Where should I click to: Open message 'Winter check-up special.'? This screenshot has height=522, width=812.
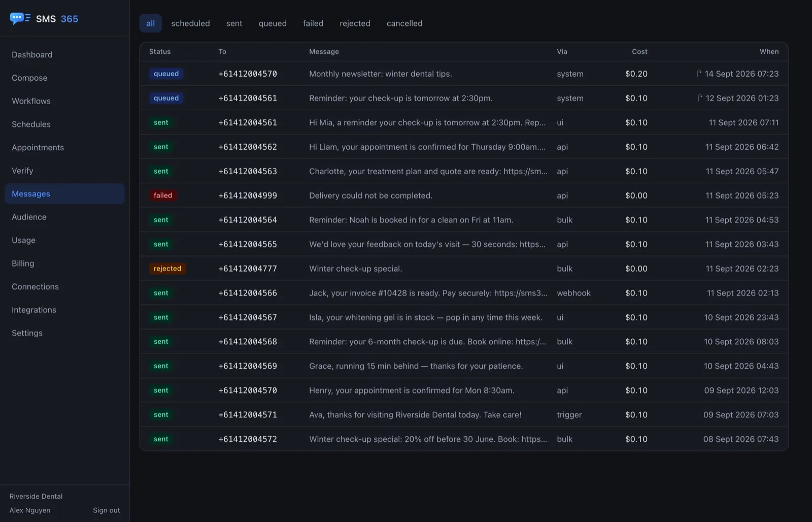click(x=355, y=269)
